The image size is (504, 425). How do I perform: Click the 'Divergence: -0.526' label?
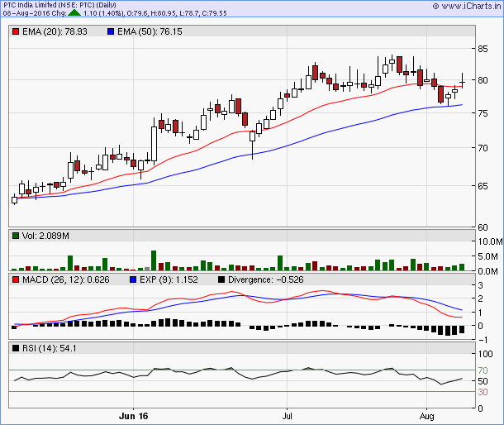[266, 279]
